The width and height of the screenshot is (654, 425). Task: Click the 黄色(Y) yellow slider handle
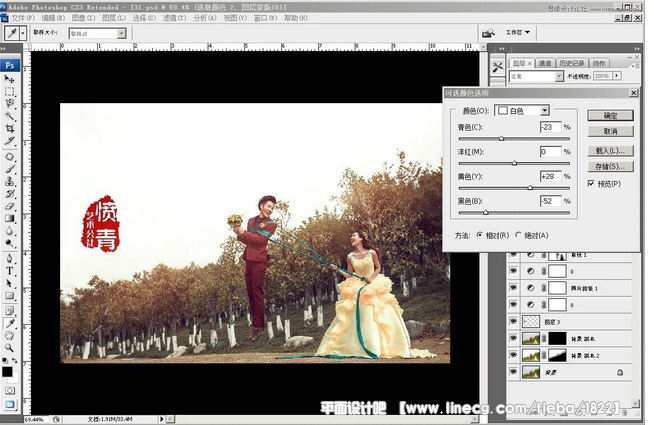click(530, 188)
